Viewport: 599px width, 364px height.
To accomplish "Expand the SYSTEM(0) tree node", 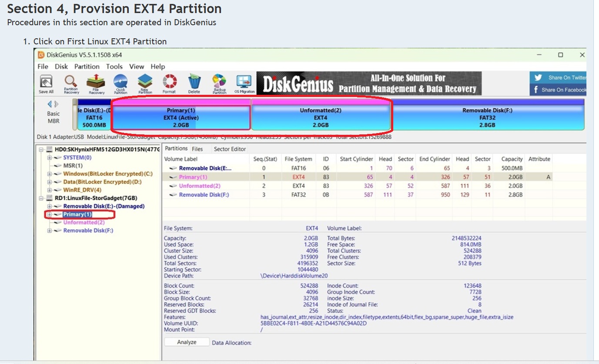I will pyautogui.click(x=50, y=158).
